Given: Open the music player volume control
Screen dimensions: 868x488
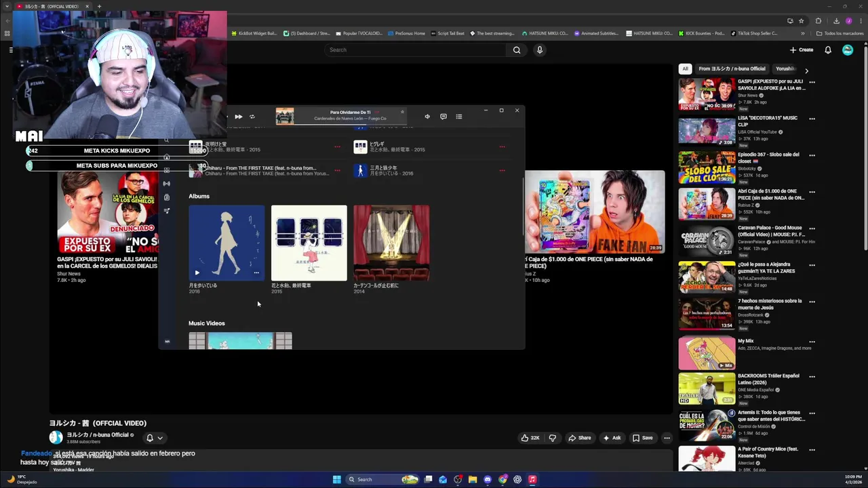Looking at the screenshot, I should [x=427, y=117].
